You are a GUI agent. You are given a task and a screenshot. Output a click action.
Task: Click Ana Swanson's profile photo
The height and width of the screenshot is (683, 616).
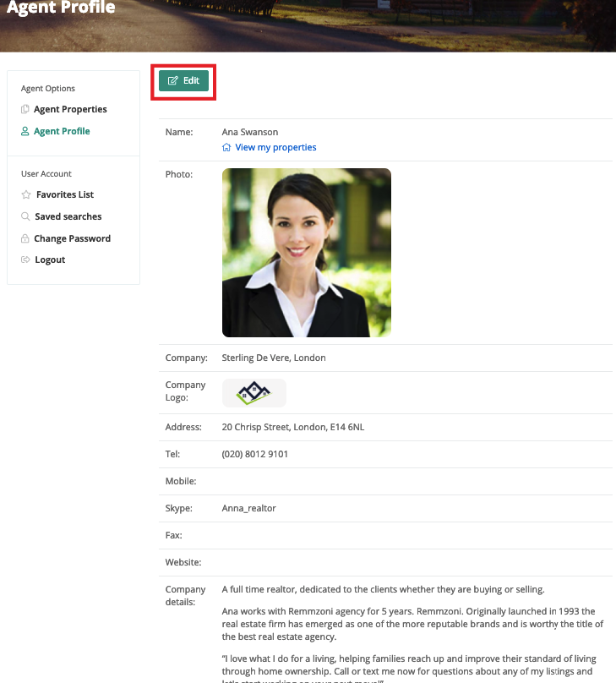point(307,253)
